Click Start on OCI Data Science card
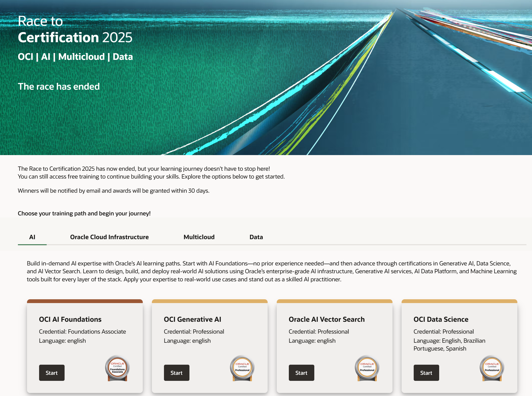Image resolution: width=532 pixels, height=396 pixels. coord(426,373)
